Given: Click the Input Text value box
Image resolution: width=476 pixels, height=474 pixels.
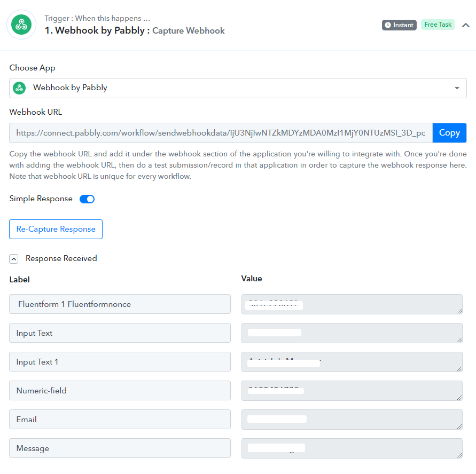Looking at the screenshot, I should tap(352, 333).
